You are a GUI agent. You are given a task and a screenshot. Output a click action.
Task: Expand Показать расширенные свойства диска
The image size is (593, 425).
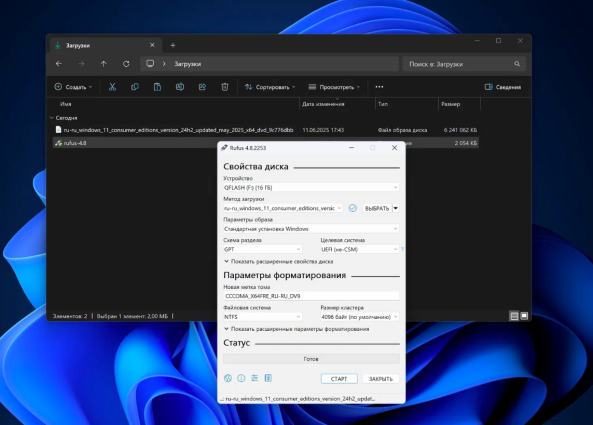278,262
